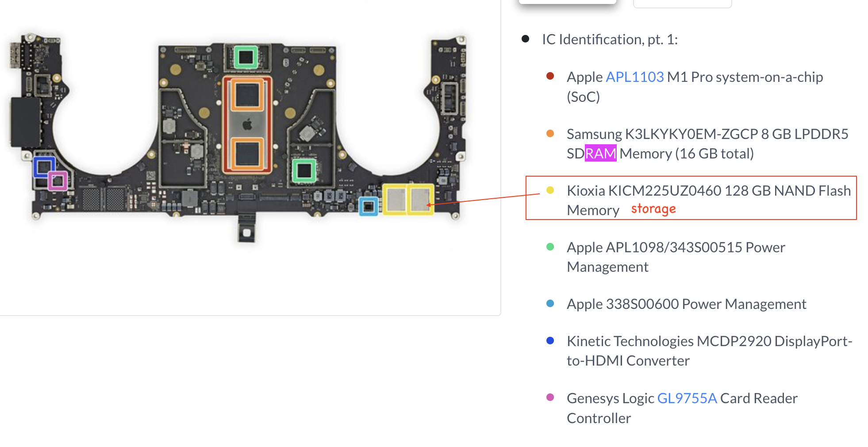Click the lower green-boxed power management chip

(x=304, y=170)
